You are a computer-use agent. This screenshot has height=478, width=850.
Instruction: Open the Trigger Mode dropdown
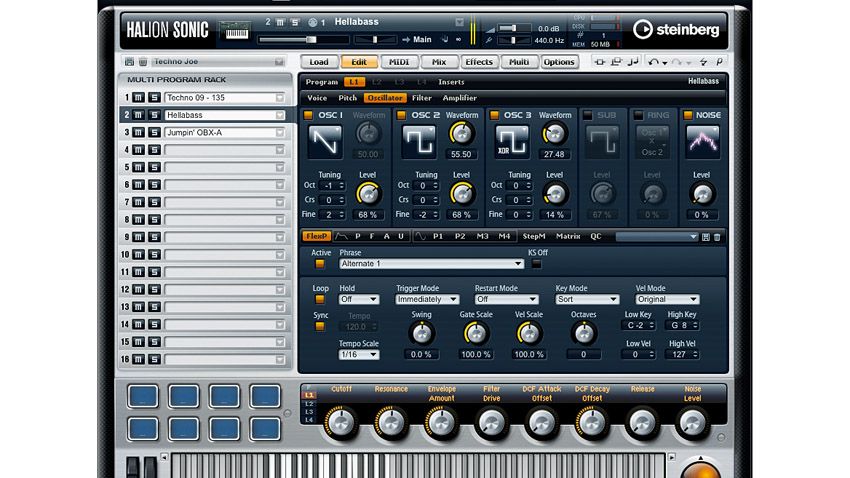[x=427, y=299]
